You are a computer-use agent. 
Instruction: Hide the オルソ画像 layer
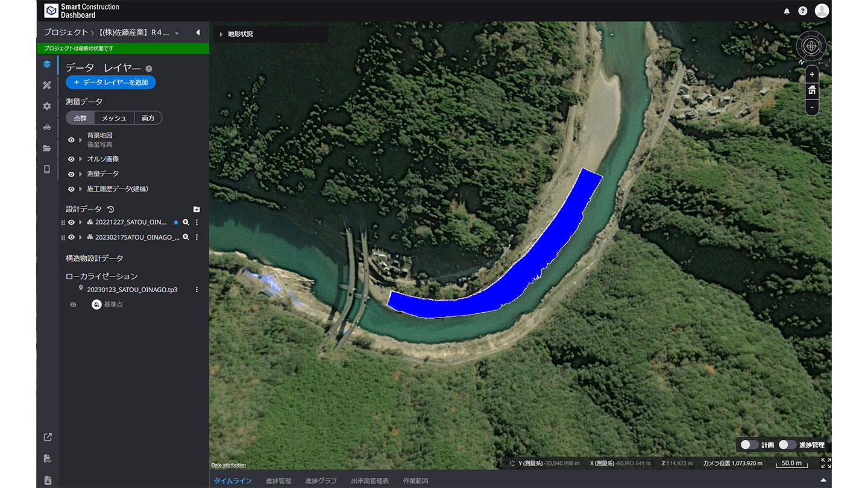(x=71, y=160)
